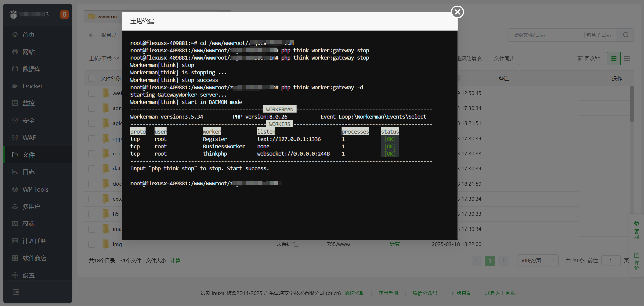
Task: Open the 回收站 recycle bin
Action: (x=588, y=59)
